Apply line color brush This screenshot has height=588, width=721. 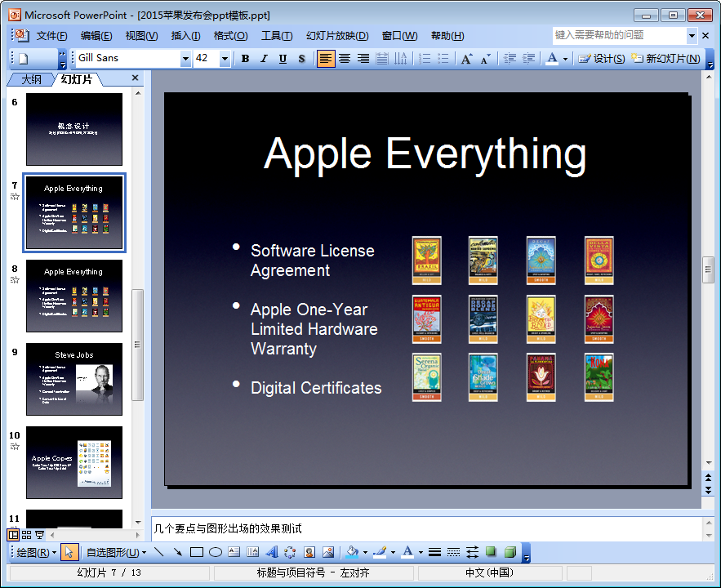pos(380,552)
